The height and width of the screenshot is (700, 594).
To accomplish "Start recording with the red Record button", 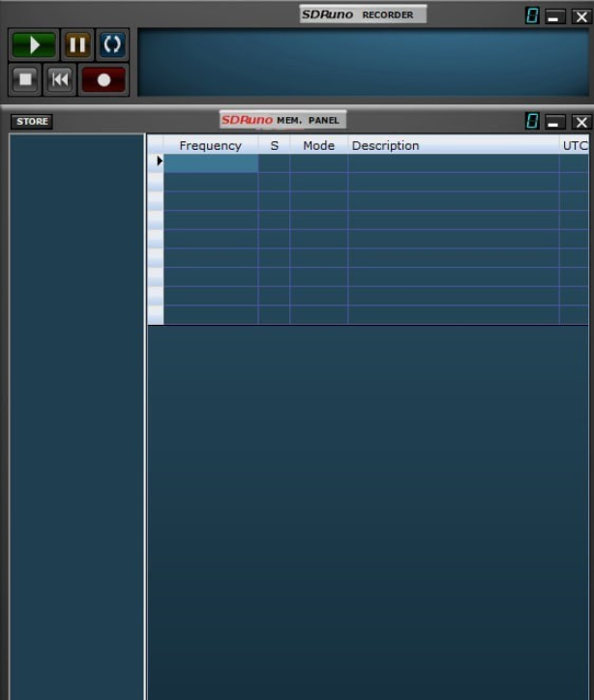I will 104,80.
